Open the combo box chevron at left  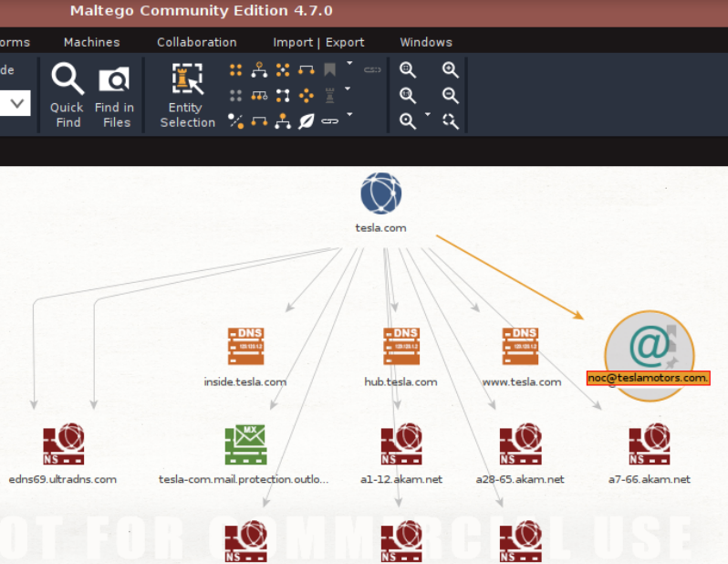tap(17, 103)
